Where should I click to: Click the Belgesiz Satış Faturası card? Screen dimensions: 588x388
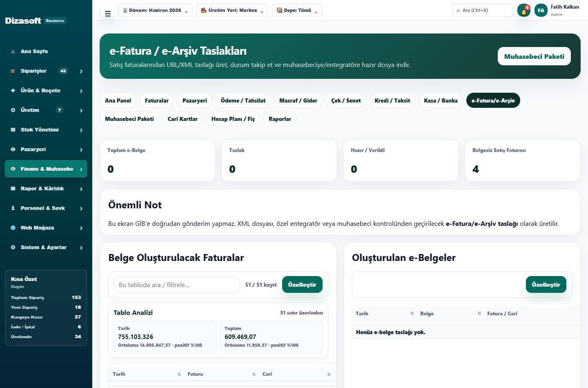click(523, 161)
